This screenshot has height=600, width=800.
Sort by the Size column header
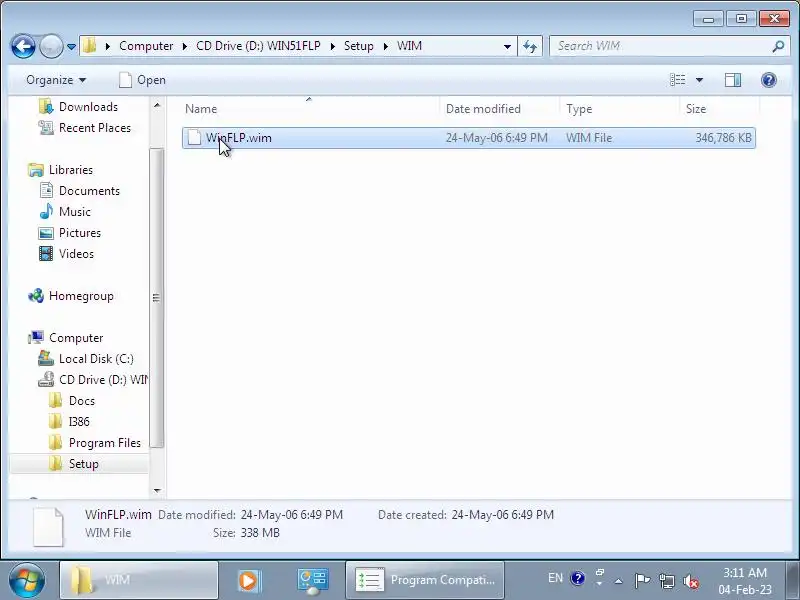pos(719,109)
